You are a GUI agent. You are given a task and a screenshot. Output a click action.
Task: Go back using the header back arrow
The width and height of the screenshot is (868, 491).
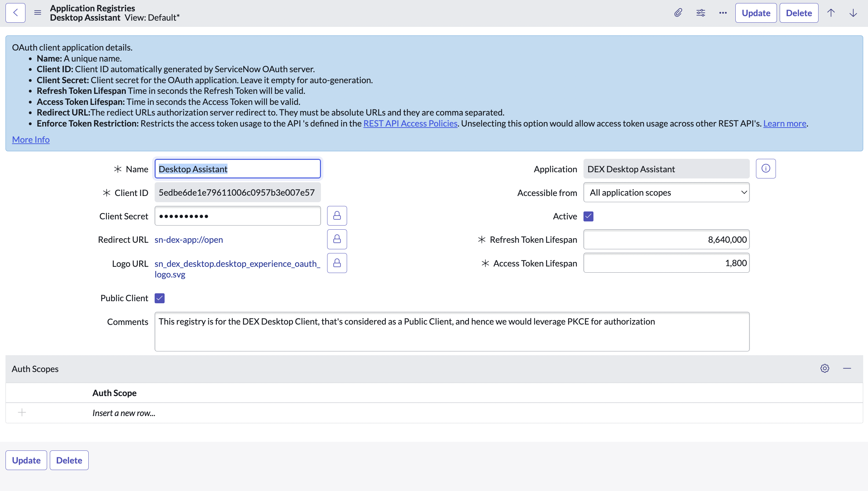(15, 13)
